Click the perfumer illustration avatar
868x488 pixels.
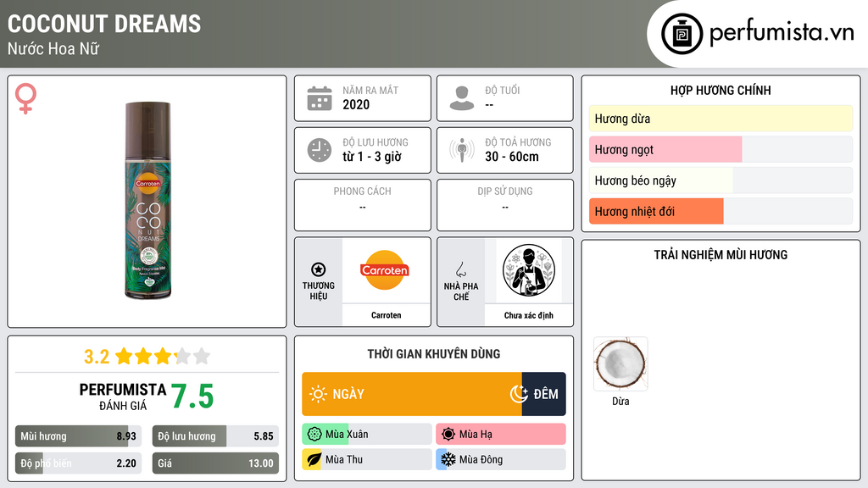pyautogui.click(x=529, y=270)
